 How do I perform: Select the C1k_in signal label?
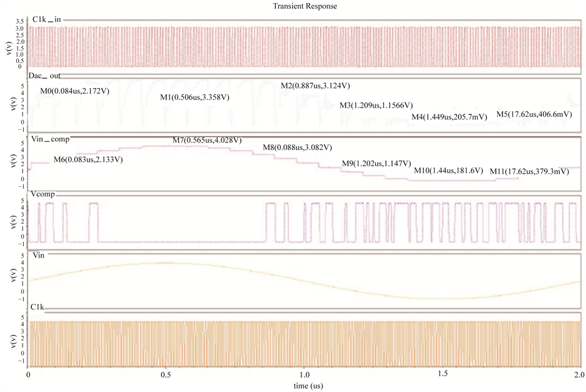[x=46, y=20]
